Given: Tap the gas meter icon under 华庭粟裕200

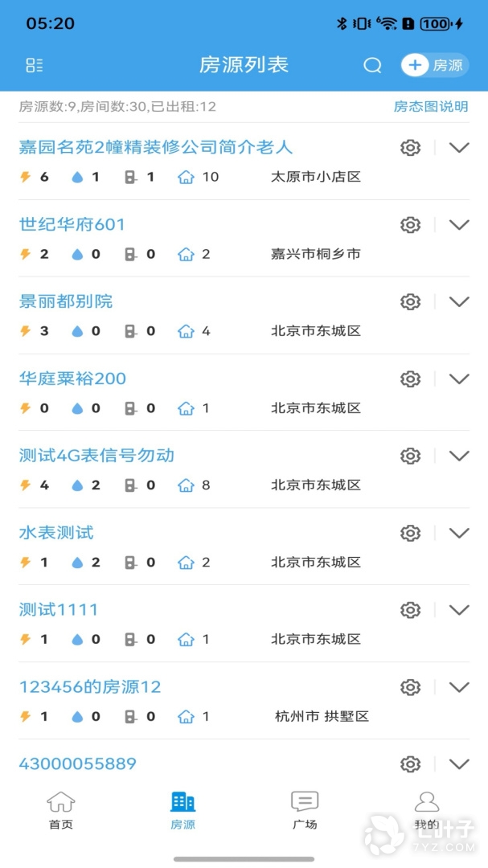Looking at the screenshot, I should 129,407.
